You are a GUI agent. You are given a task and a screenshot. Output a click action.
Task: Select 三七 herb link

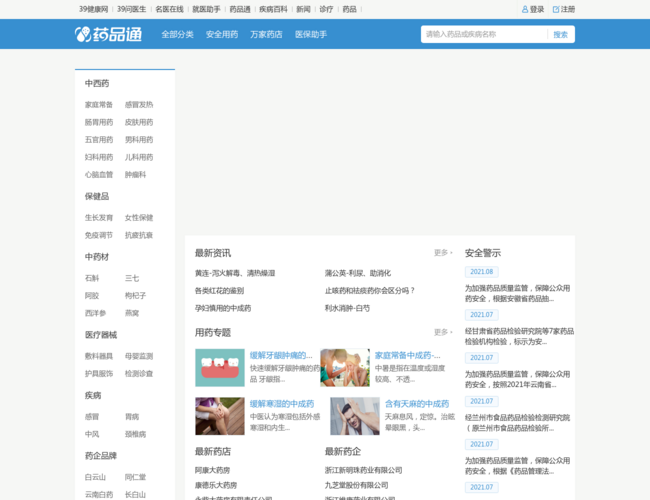(x=132, y=278)
